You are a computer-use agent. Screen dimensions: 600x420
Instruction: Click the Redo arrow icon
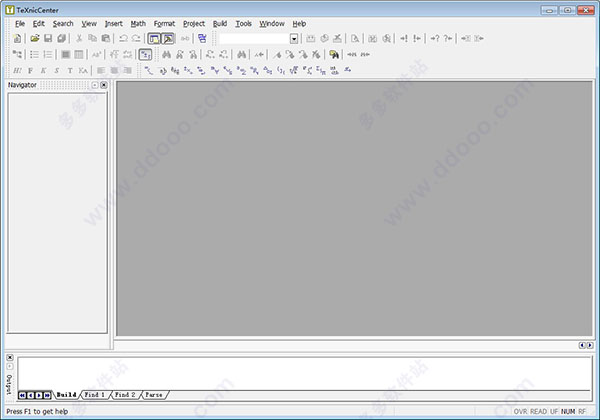136,38
